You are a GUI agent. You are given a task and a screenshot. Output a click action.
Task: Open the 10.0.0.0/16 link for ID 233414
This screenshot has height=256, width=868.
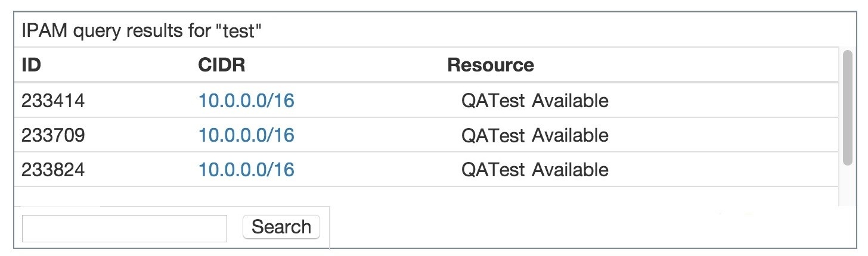point(246,101)
